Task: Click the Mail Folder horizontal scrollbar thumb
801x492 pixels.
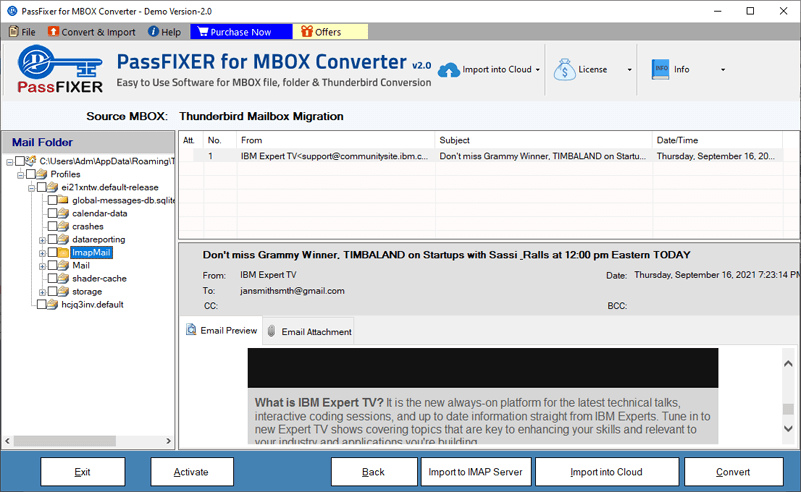Action: (x=65, y=440)
